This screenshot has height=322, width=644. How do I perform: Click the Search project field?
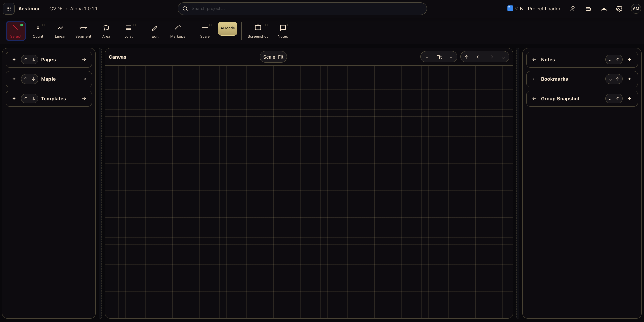[x=302, y=9]
